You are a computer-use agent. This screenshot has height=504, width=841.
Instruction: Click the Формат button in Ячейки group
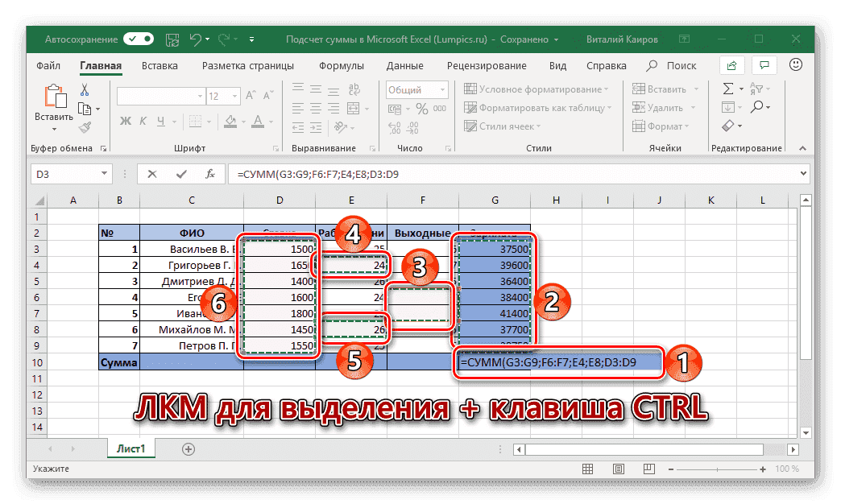[664, 126]
